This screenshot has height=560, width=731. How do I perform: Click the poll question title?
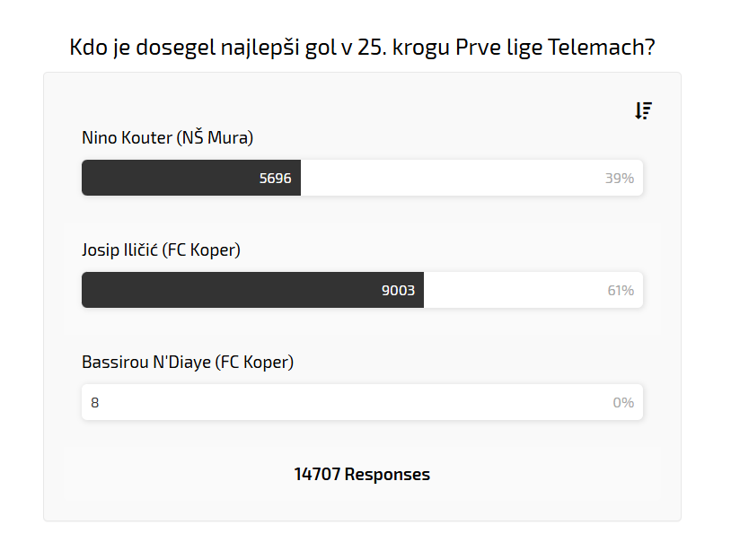(362, 48)
